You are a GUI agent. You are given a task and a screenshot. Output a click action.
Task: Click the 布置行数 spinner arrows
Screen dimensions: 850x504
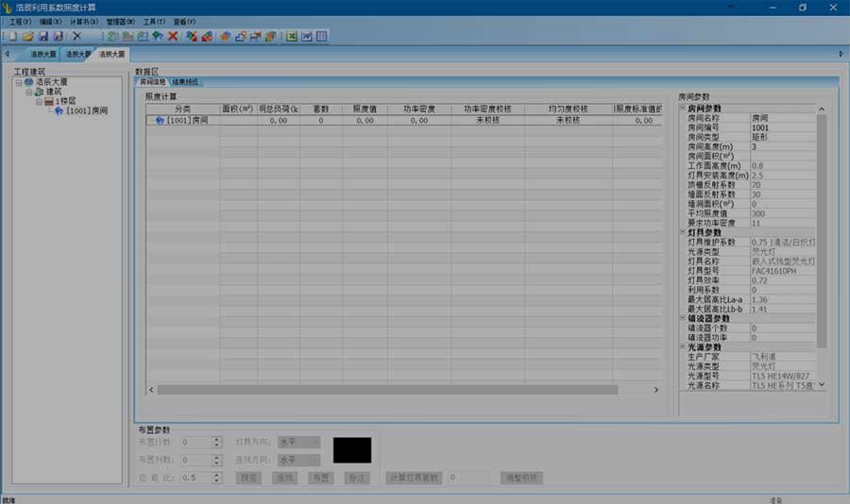tap(216, 443)
